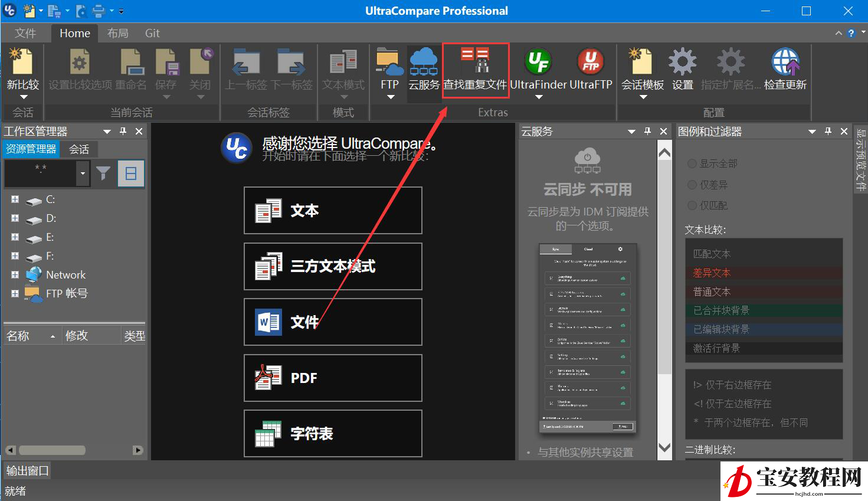Toggle the tree view layout button beside filter
868x501 pixels.
click(x=131, y=173)
